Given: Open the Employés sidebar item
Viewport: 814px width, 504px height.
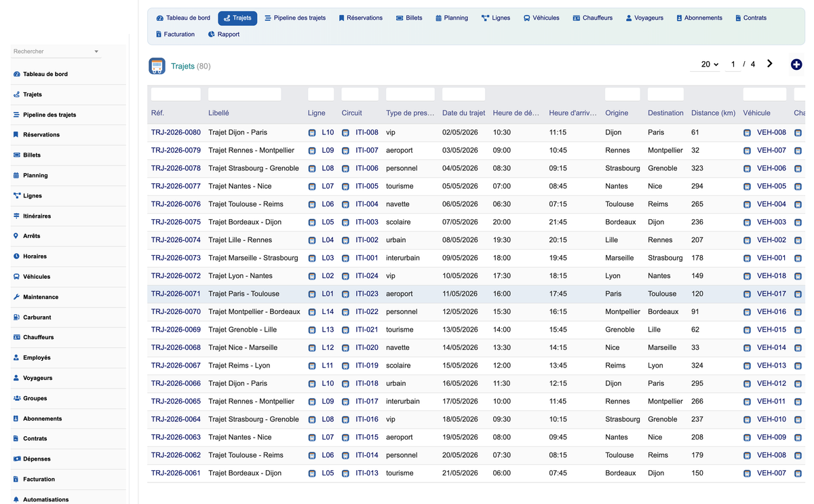Looking at the screenshot, I should [37, 357].
